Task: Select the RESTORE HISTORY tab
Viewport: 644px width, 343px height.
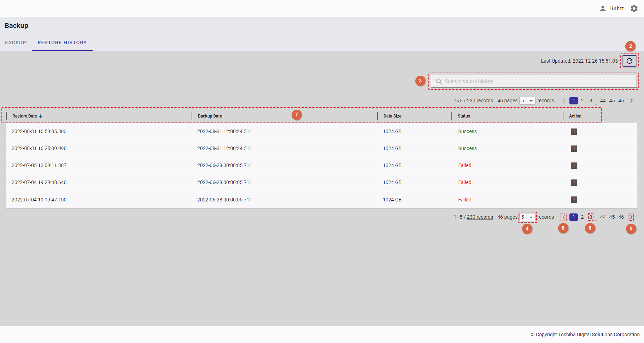Action: [x=62, y=42]
